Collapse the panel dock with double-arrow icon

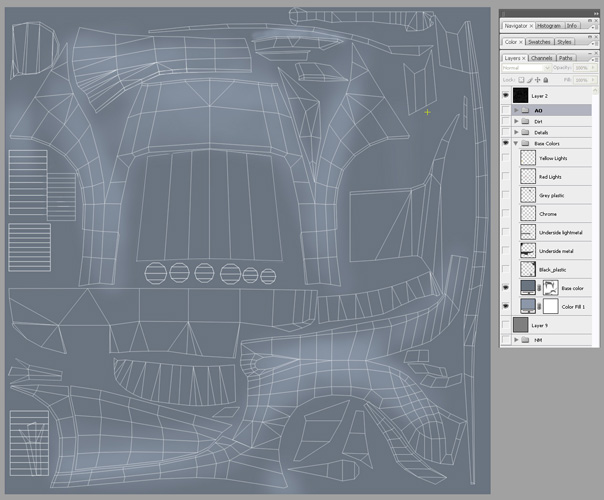click(x=596, y=13)
